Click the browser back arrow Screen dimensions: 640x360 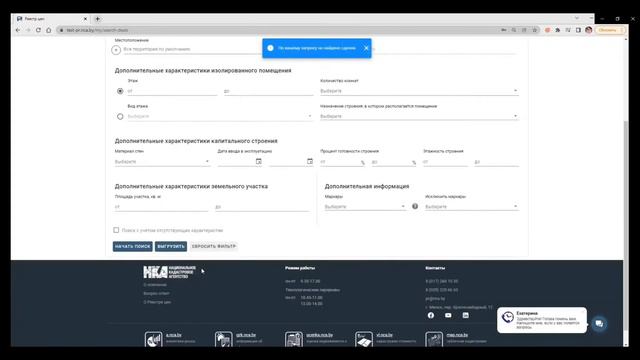click(x=18, y=30)
